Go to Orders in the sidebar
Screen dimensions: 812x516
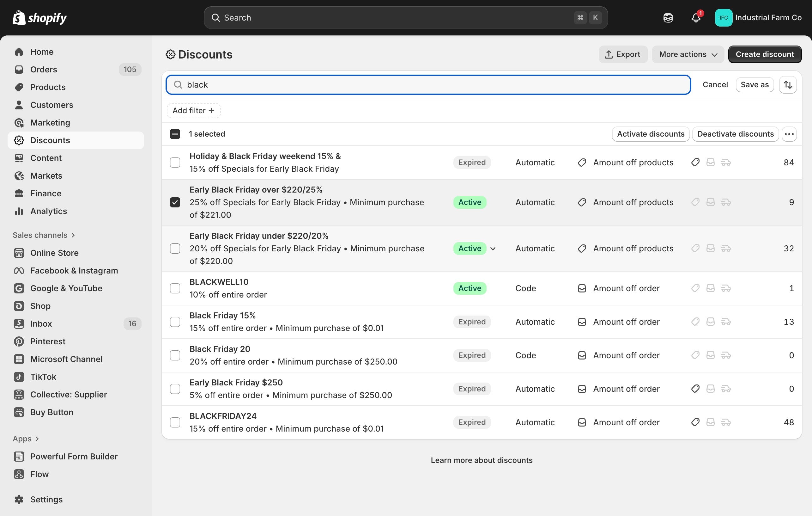pyautogui.click(x=44, y=70)
